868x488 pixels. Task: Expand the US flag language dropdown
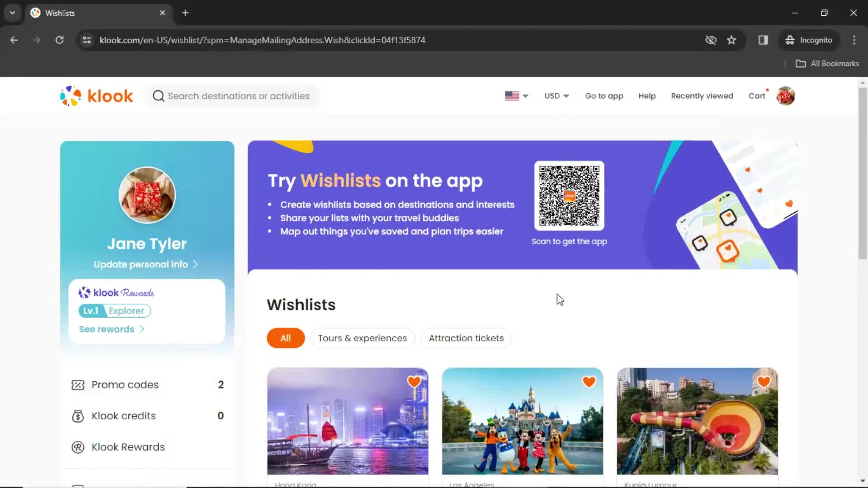[516, 96]
